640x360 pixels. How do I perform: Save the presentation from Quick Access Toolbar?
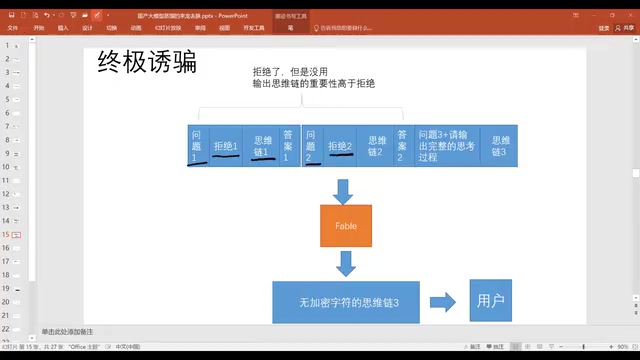(x=11, y=15)
